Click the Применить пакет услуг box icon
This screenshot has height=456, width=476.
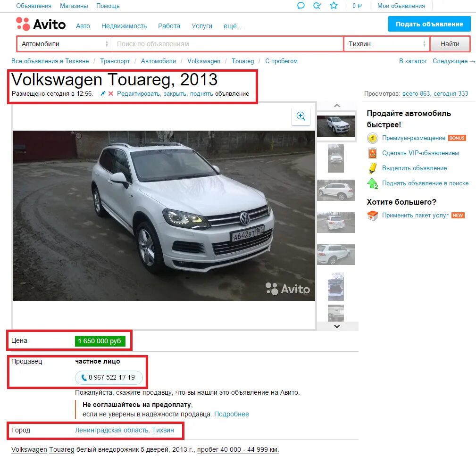[x=373, y=216]
